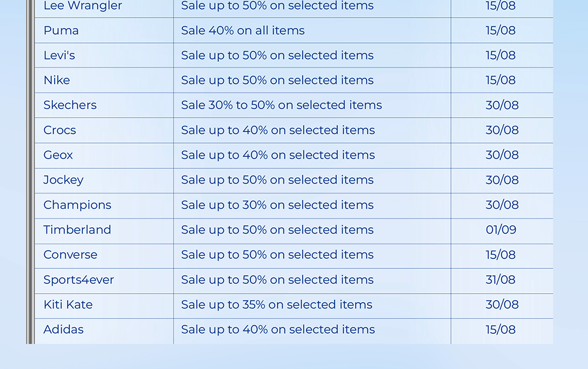588x369 pixels.
Task: Click the Puma brand cell
Action: pyautogui.click(x=61, y=31)
